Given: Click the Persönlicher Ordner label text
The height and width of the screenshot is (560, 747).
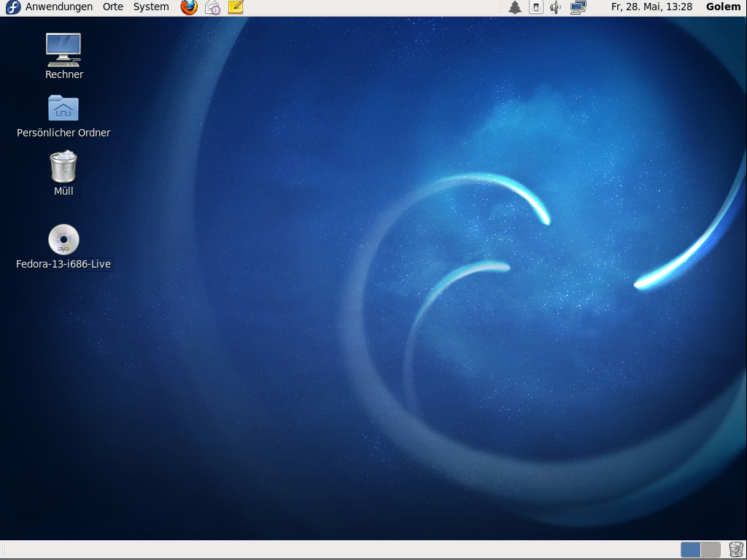Looking at the screenshot, I should click(63, 133).
